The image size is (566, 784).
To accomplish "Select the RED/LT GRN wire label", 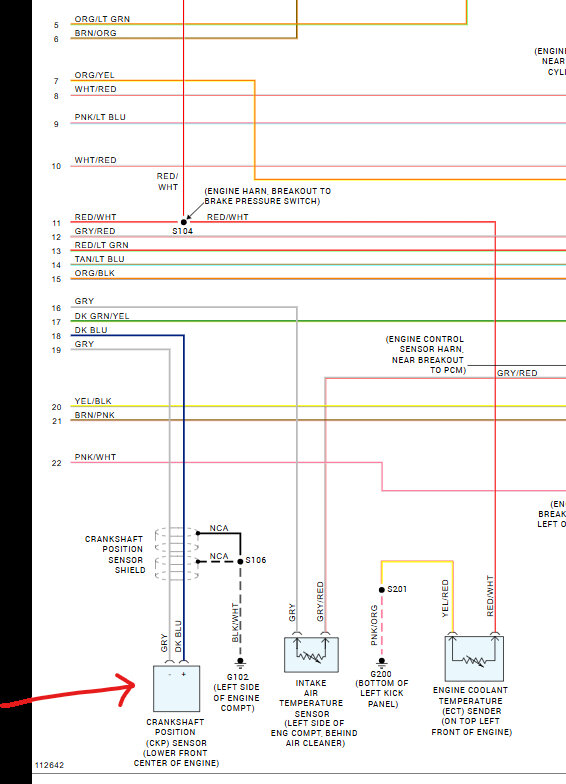I will pyautogui.click(x=102, y=245).
